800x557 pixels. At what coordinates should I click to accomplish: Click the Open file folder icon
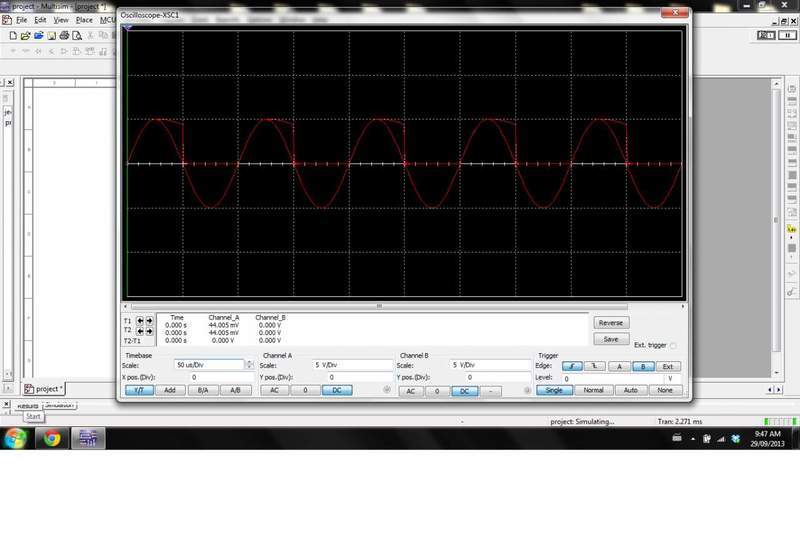[x=23, y=35]
